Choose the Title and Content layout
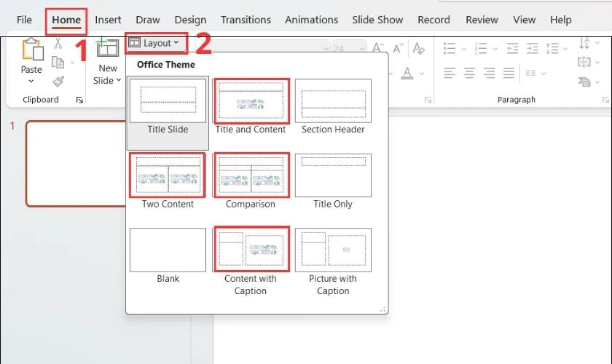612x364 pixels. (251, 107)
